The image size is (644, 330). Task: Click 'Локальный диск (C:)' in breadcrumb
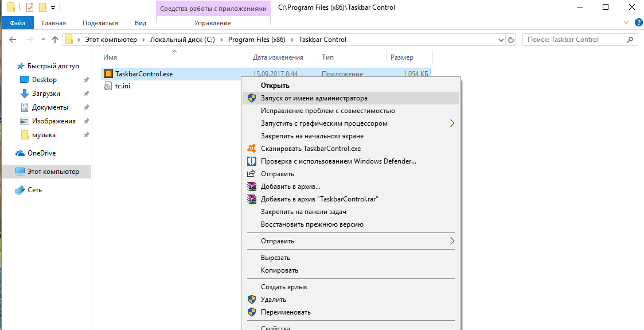[183, 40]
